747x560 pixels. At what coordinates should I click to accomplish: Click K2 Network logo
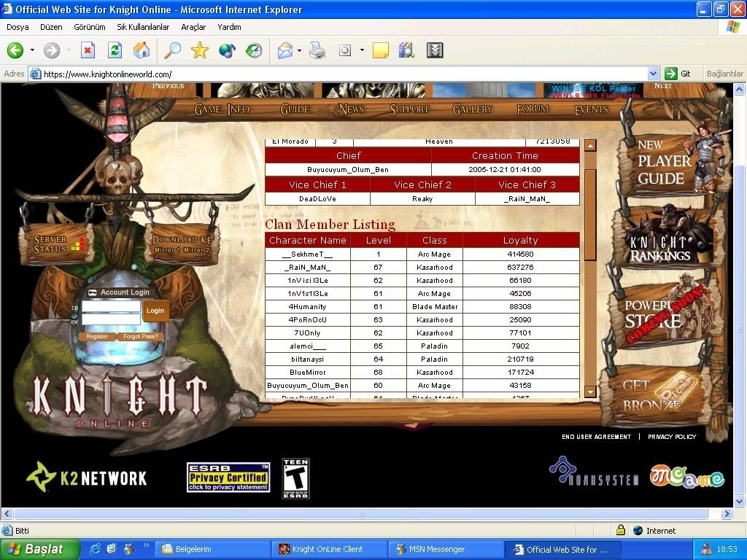coord(87,477)
